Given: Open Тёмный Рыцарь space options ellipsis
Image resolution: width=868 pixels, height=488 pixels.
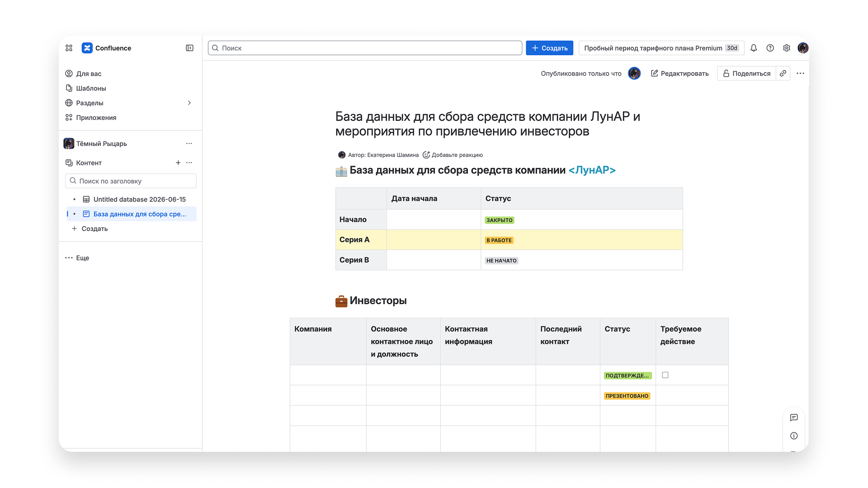Looking at the screenshot, I should [189, 144].
